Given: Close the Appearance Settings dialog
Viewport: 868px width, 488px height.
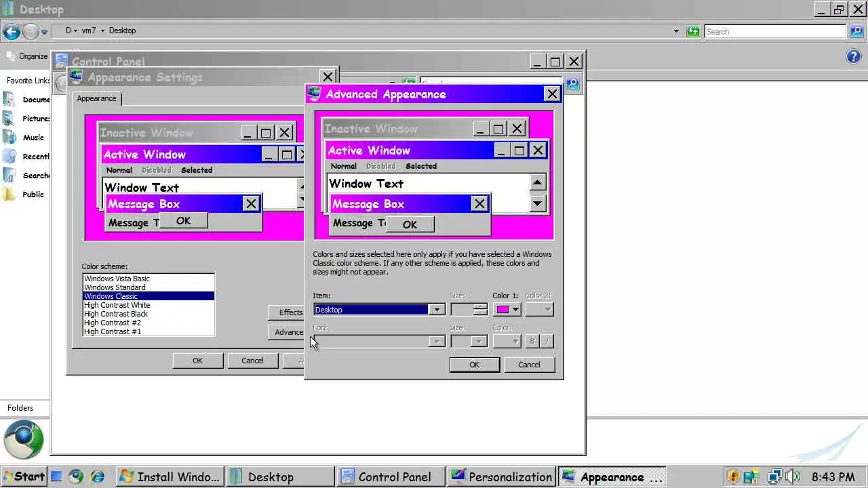Looking at the screenshot, I should (x=328, y=77).
